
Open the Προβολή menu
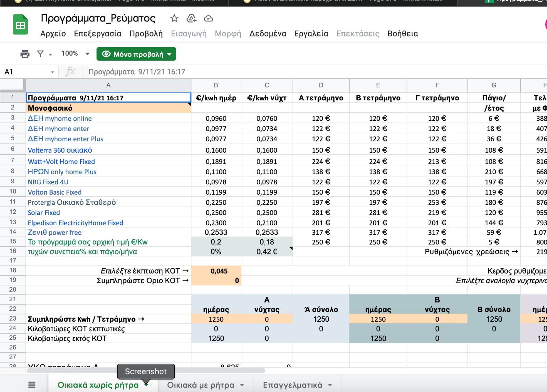[146, 33]
